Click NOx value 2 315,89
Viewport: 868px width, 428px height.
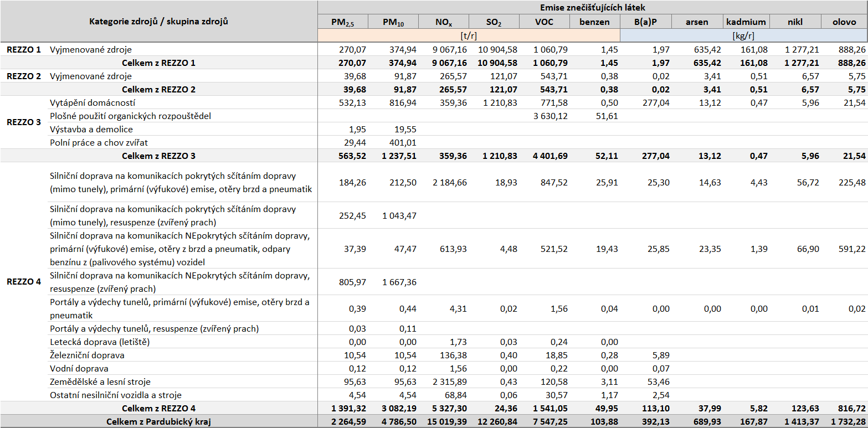click(450, 381)
